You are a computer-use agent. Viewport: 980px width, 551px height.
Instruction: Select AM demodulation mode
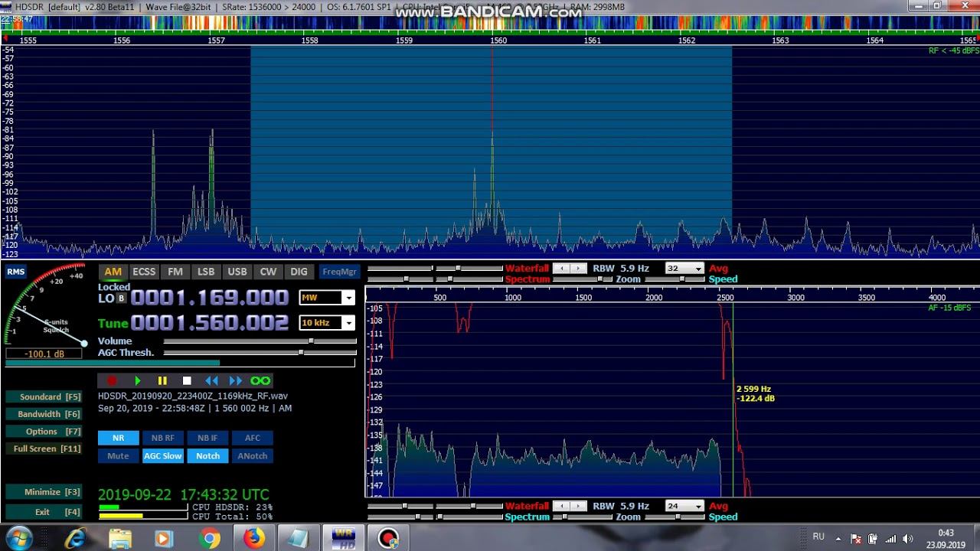point(113,272)
